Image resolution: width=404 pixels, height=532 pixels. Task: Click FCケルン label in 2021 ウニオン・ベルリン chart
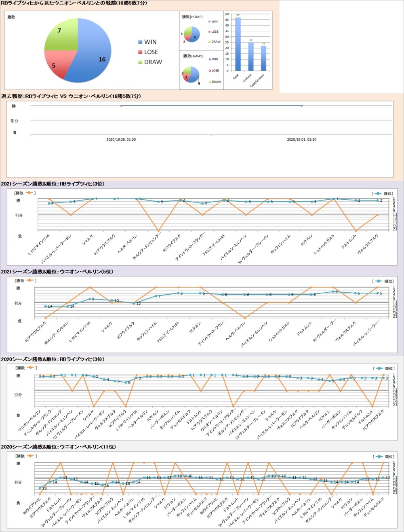tap(196, 328)
